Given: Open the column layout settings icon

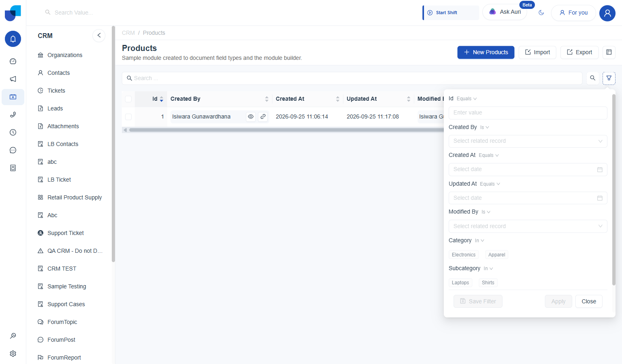Looking at the screenshot, I should click(x=609, y=52).
